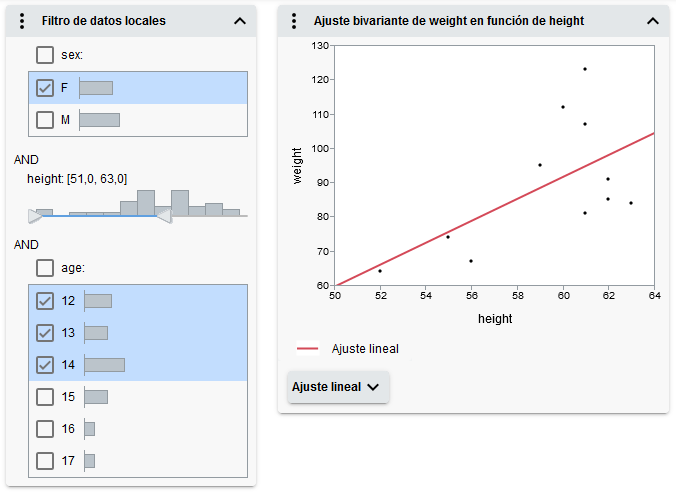Check the age 16 checkbox

[x=45, y=428]
